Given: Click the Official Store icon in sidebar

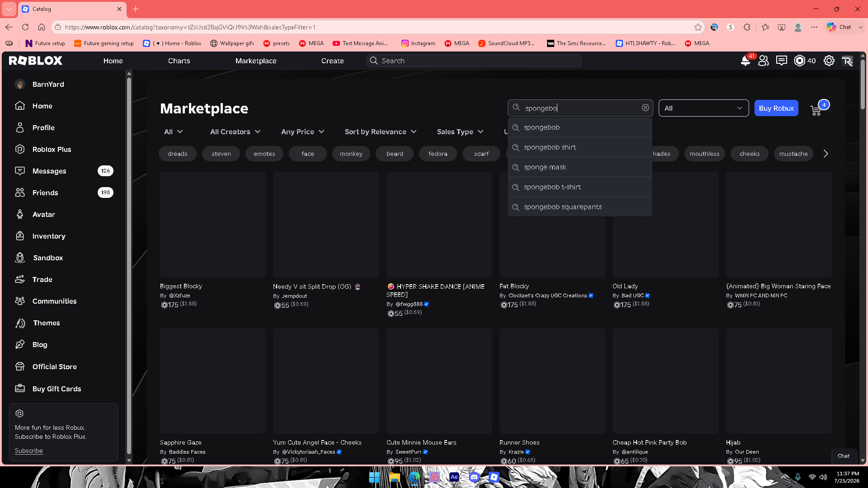Looking at the screenshot, I should click(20, 366).
